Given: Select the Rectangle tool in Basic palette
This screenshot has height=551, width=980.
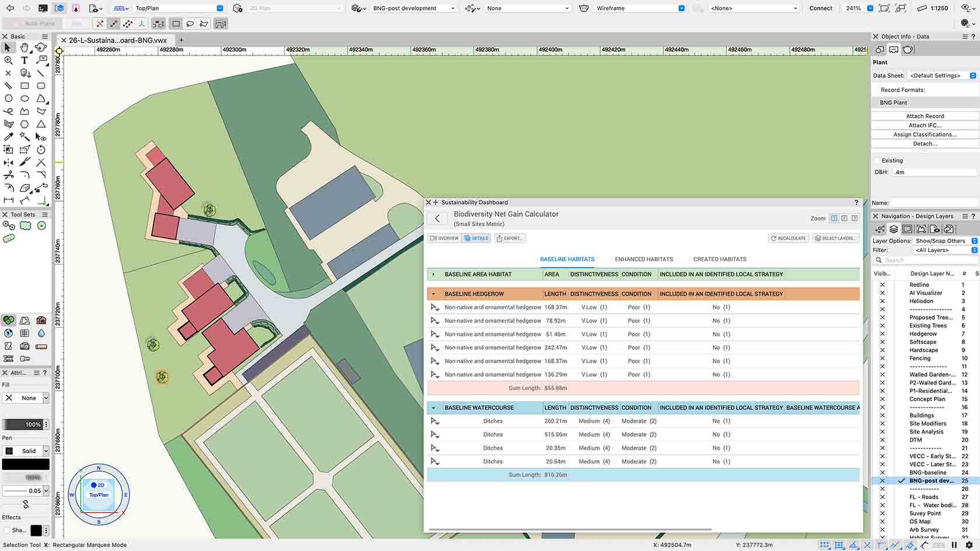Looking at the screenshot, I should click(24, 86).
